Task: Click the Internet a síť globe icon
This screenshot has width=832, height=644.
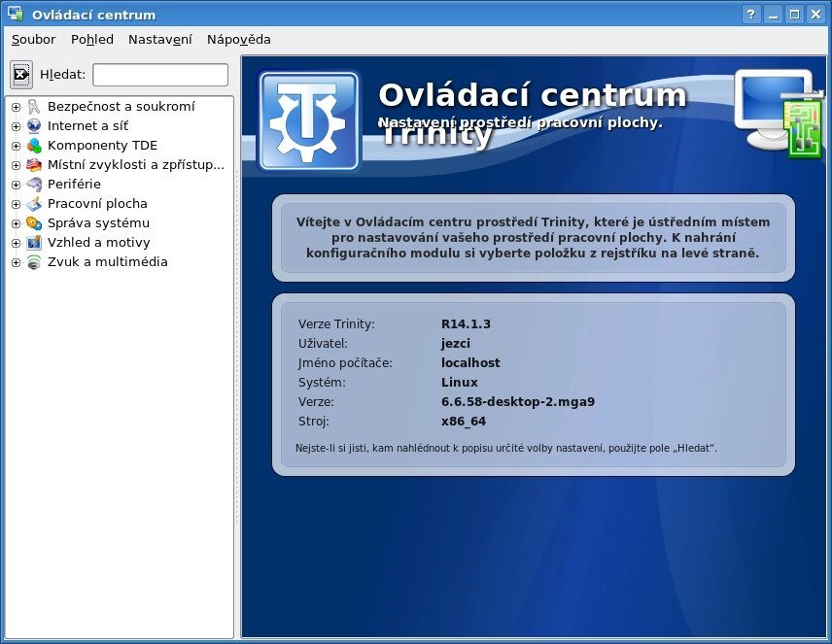Action: (x=34, y=126)
